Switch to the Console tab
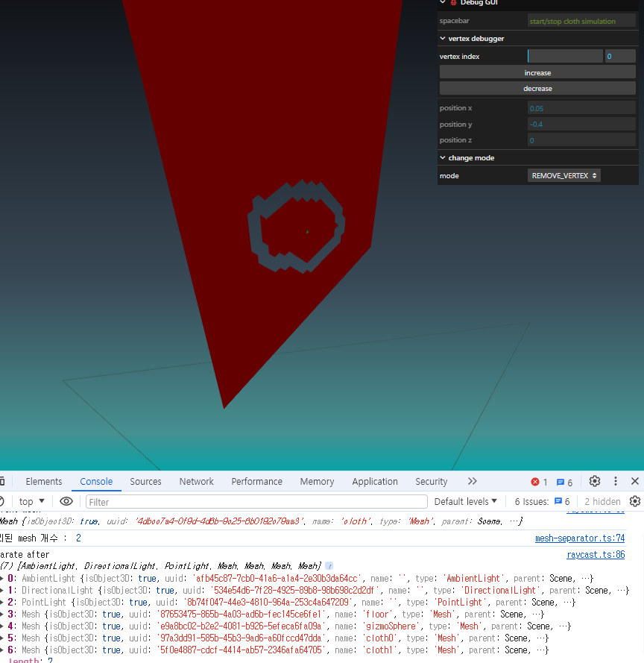Viewport: 644px width, 663px height. [96, 481]
